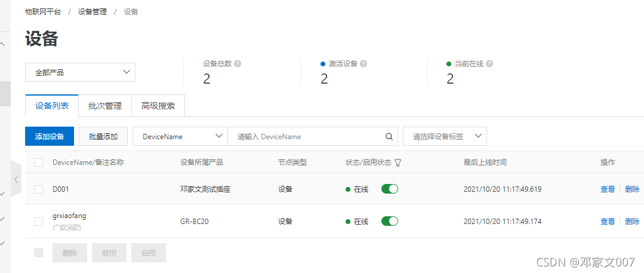The height and width of the screenshot is (273, 644).
Task: Click the search magnifier icon
Action: tap(389, 136)
